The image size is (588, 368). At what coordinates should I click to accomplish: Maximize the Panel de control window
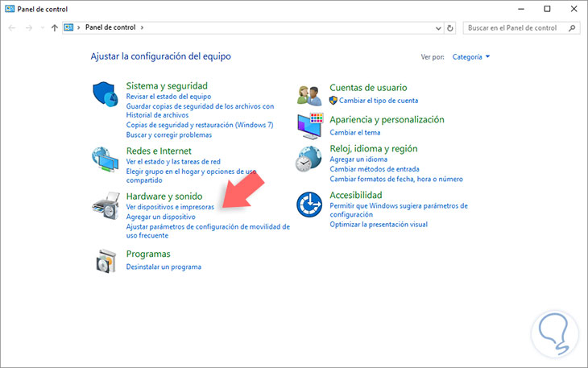547,9
